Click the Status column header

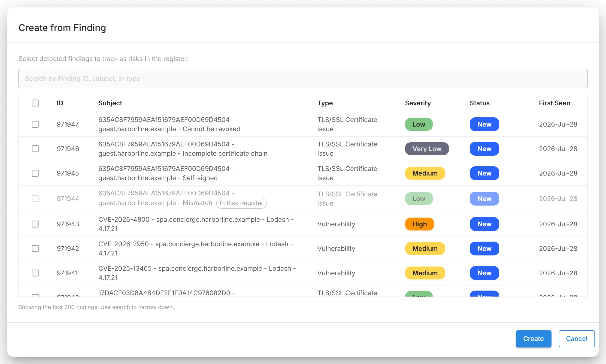(x=480, y=103)
